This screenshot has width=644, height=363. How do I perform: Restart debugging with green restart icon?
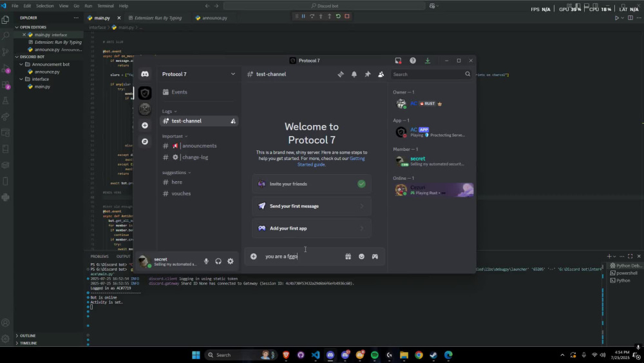[x=338, y=17]
